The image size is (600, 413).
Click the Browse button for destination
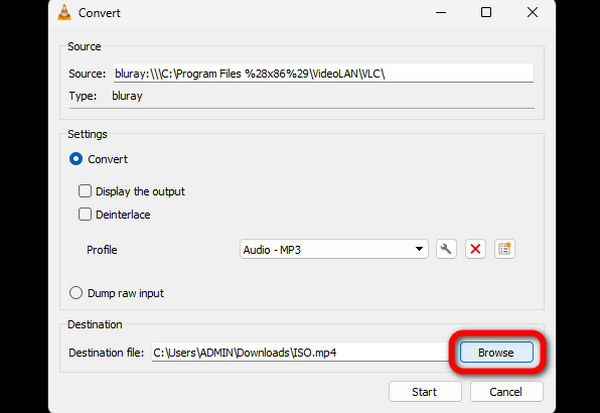496,352
